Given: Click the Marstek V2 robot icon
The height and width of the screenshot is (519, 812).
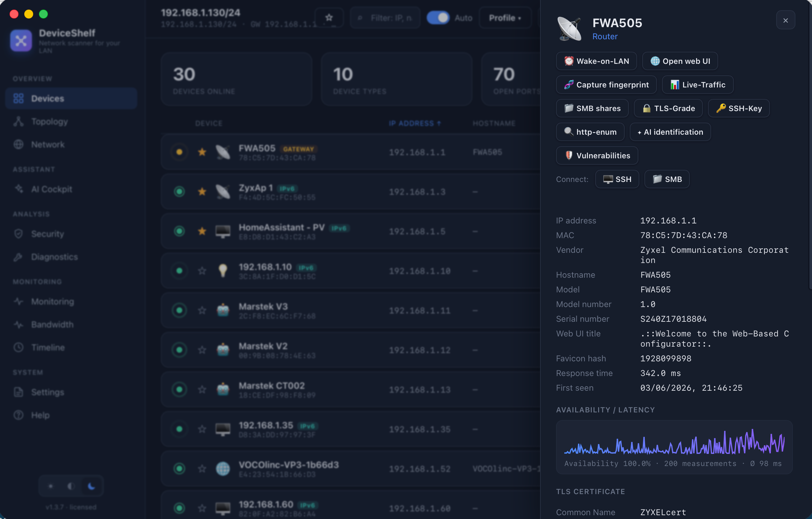Looking at the screenshot, I should click(223, 350).
